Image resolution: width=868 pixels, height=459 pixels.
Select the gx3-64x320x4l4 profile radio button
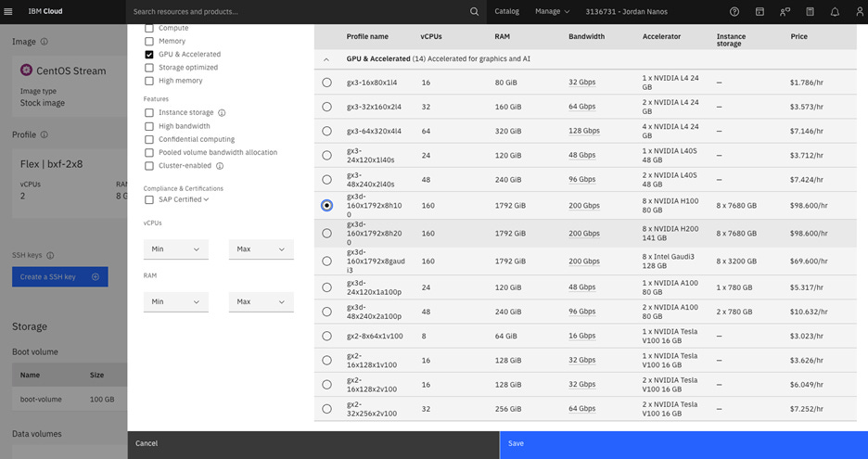click(326, 132)
